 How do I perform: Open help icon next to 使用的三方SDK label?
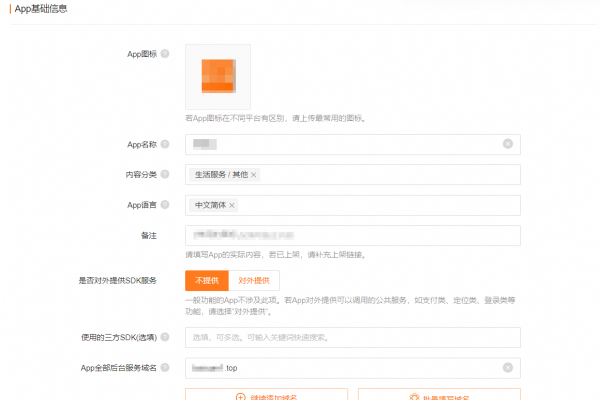point(165,337)
